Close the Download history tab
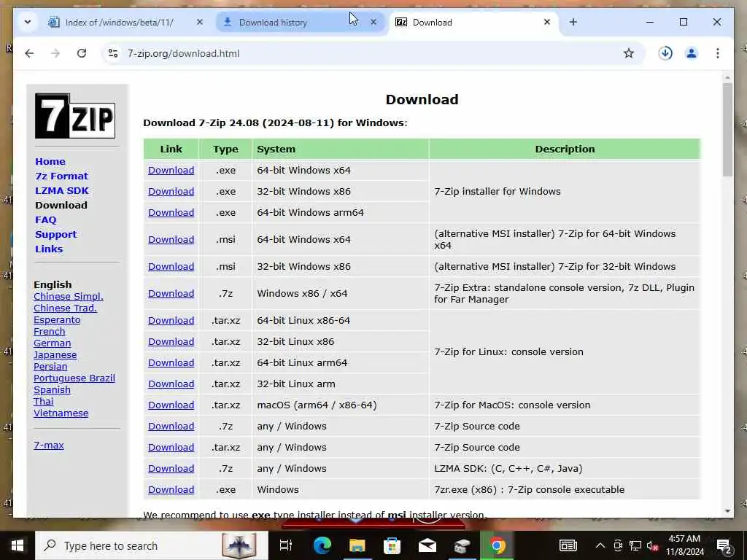747x560 pixels. pos(373,22)
